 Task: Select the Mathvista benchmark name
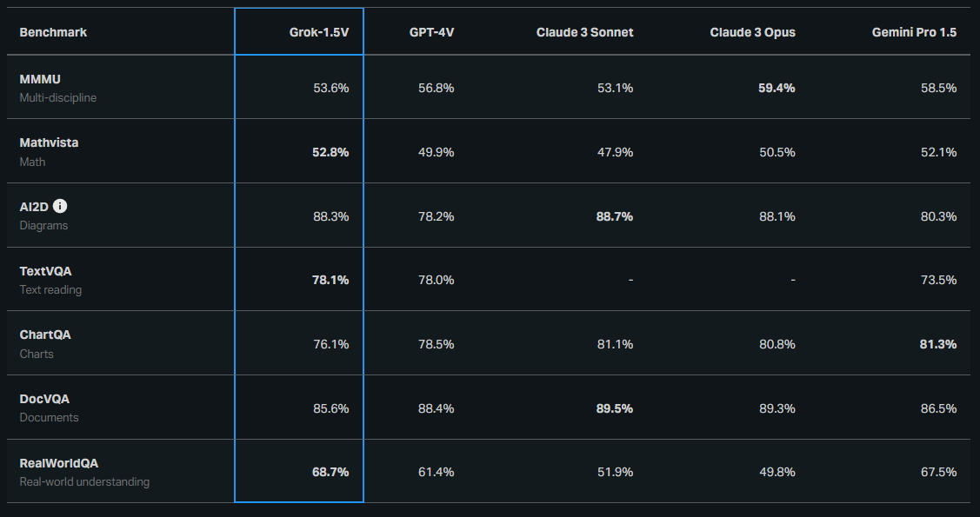(x=49, y=143)
